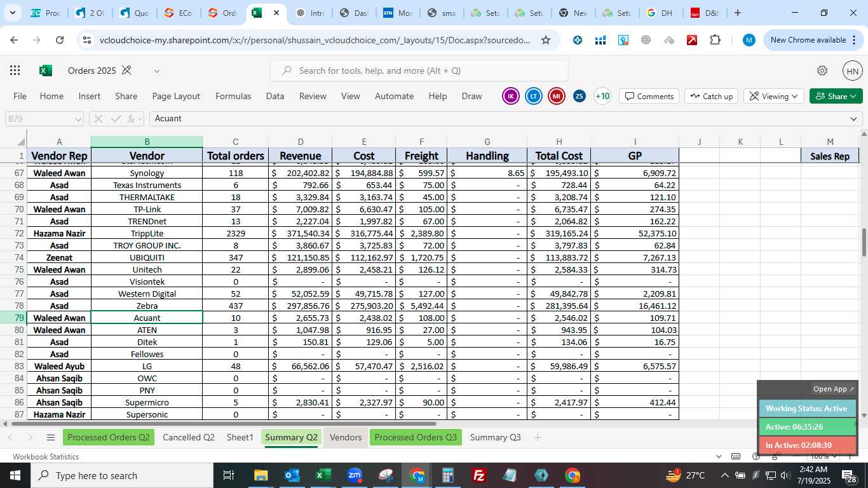The image size is (868, 488).
Task: Open the Data ribbon tab
Action: 275,96
